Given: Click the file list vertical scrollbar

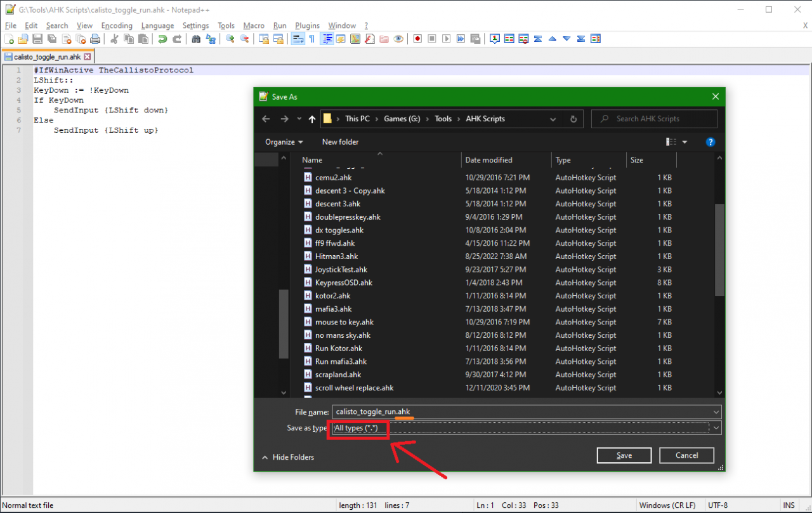Looking at the screenshot, I should [719, 250].
